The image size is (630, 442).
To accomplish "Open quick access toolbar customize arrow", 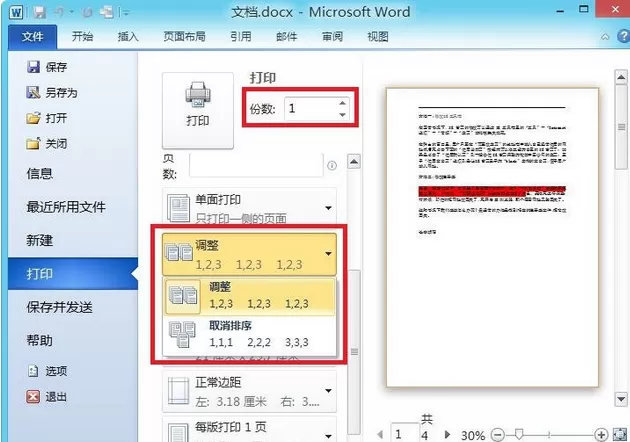I will [126, 13].
